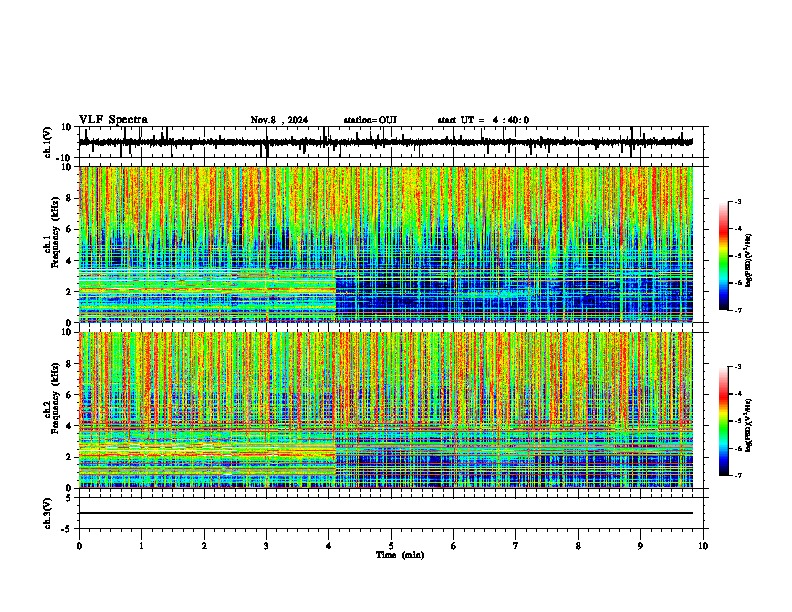792x612 pixels.
Task: Click the "Time (min)" axis label
Action: pos(400,555)
